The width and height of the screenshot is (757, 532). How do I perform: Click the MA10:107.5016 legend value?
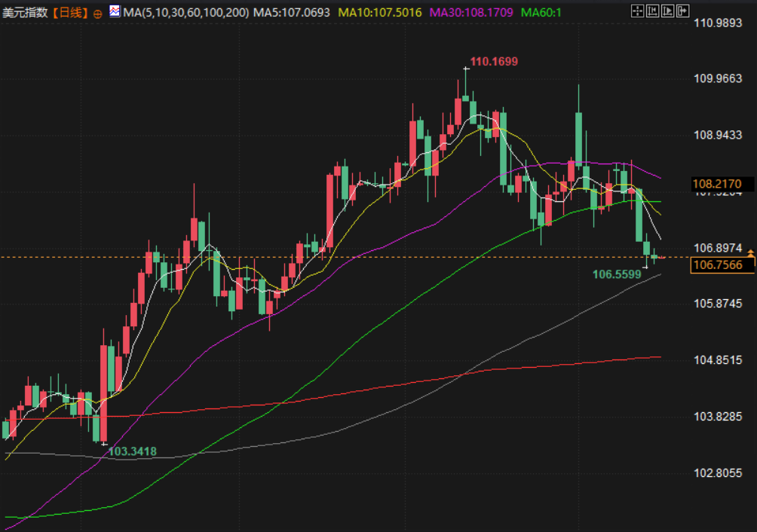click(380, 13)
